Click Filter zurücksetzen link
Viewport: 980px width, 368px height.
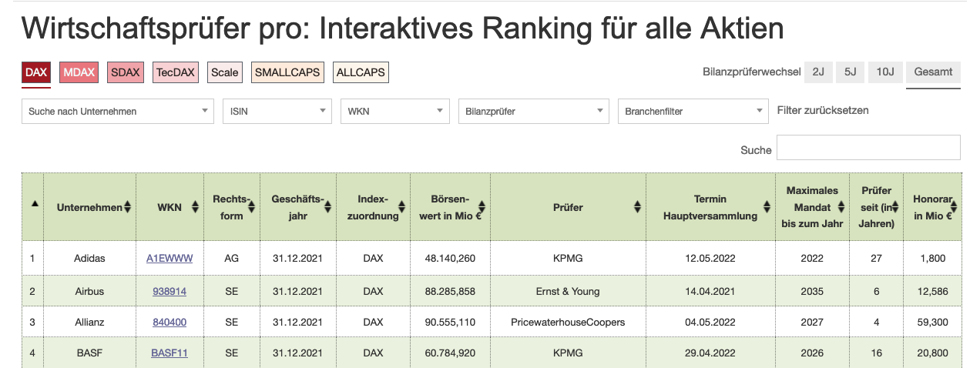[x=823, y=110]
